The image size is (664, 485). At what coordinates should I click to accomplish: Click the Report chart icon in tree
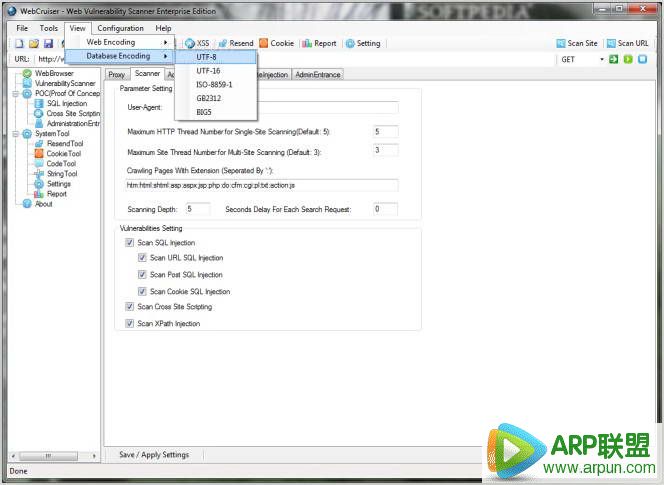39,194
